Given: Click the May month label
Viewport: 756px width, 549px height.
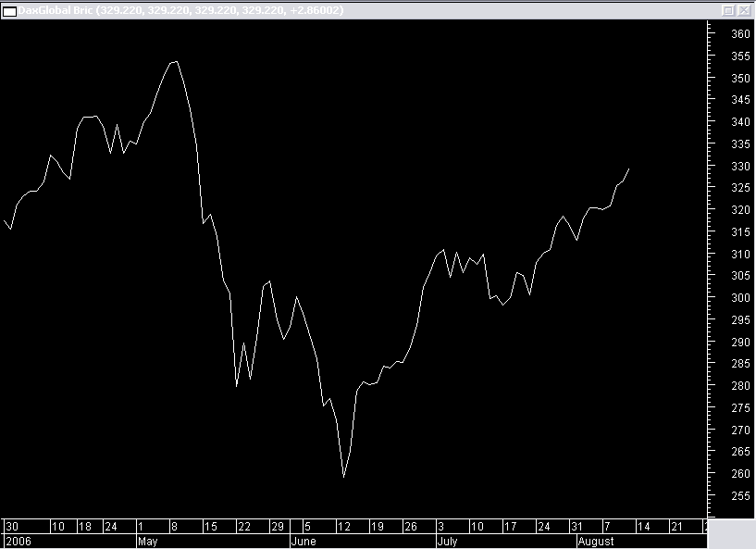Looking at the screenshot, I should click(147, 542).
